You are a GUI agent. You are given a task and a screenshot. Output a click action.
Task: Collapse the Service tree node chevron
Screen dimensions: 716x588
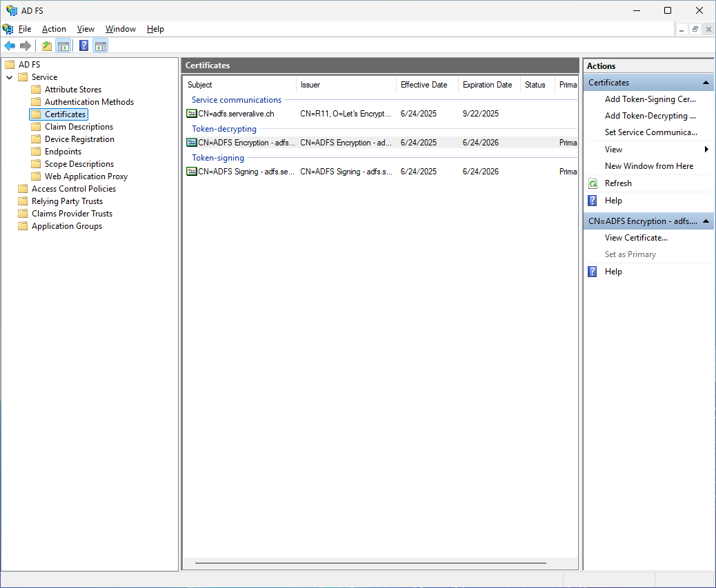tap(9, 77)
